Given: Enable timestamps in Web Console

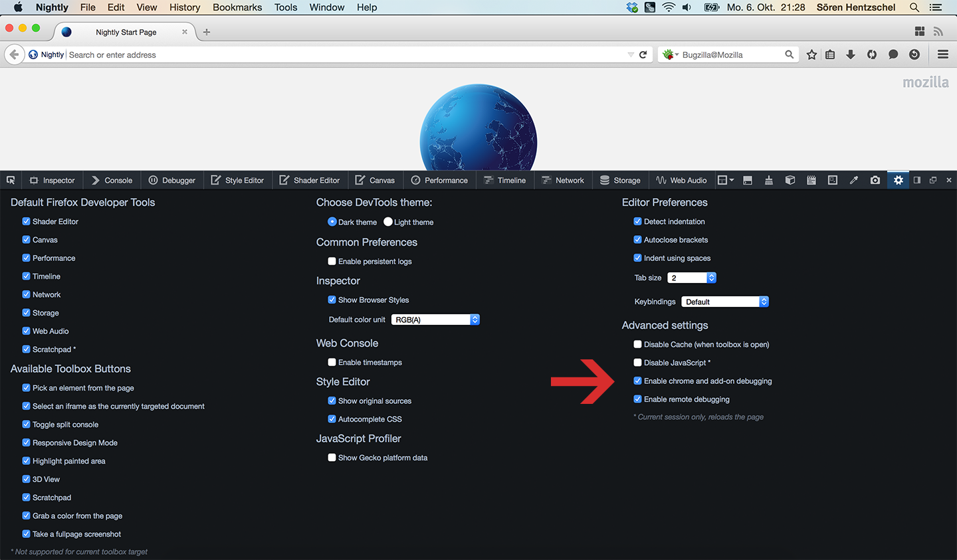Looking at the screenshot, I should pyautogui.click(x=332, y=362).
